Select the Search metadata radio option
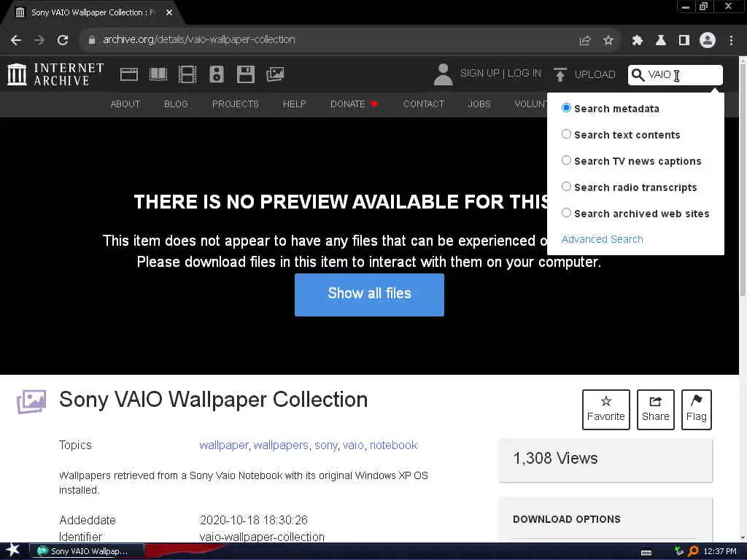Screen dimensions: 747x560 coord(566,108)
